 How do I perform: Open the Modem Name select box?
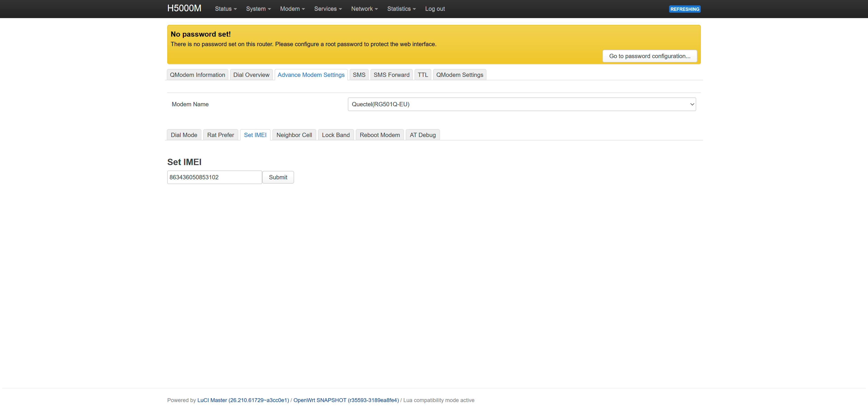coord(522,104)
